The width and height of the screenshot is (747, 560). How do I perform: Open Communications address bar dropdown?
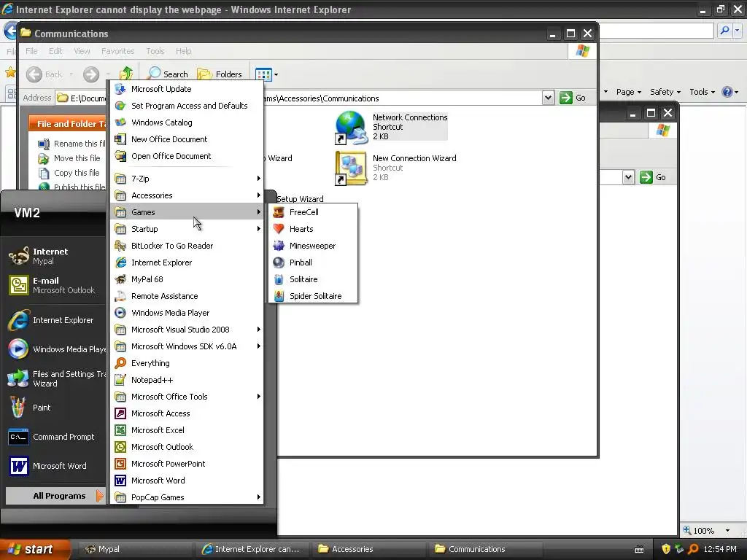tap(548, 98)
